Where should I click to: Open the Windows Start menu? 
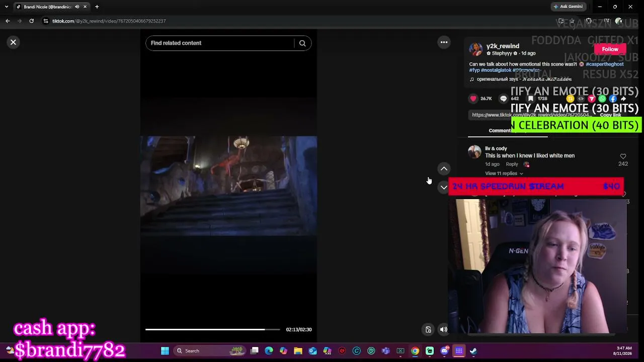point(165,351)
